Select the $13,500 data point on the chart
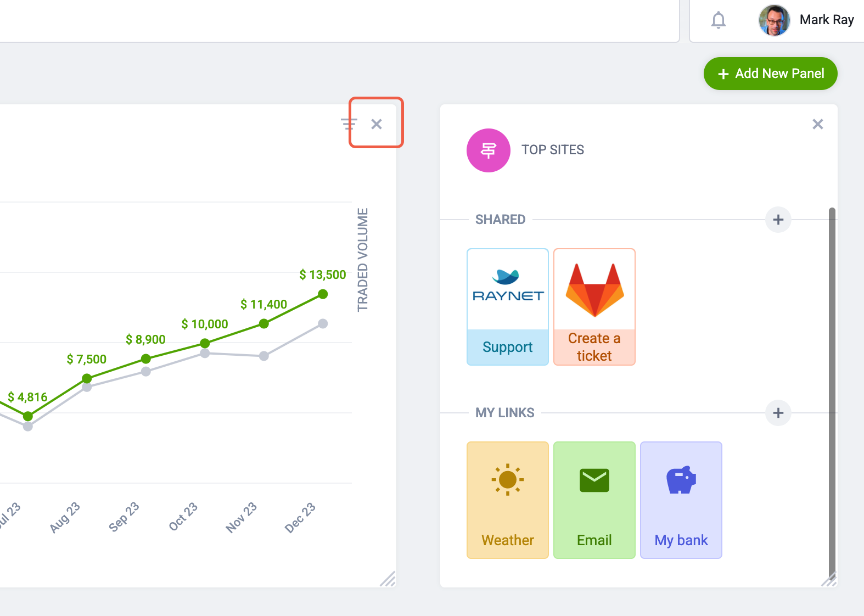 322,294
